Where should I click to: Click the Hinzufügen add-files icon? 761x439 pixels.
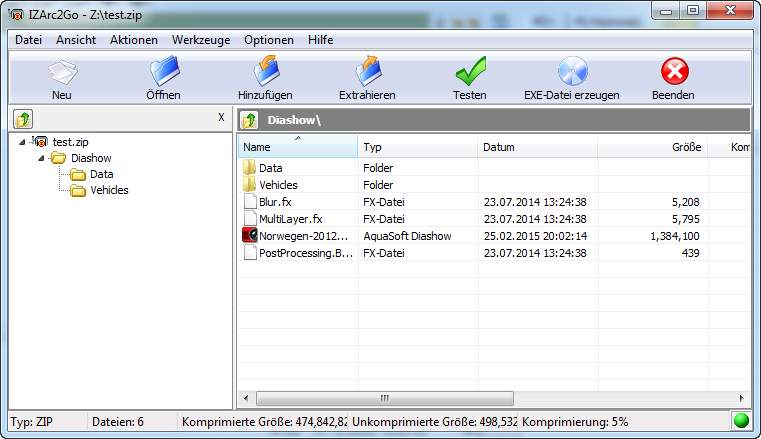[265, 72]
